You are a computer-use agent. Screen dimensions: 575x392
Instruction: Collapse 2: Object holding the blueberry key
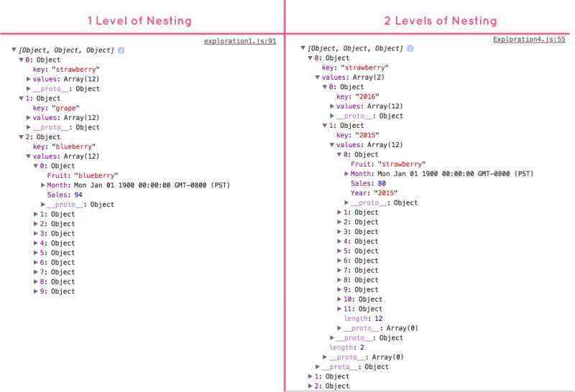pos(22,137)
